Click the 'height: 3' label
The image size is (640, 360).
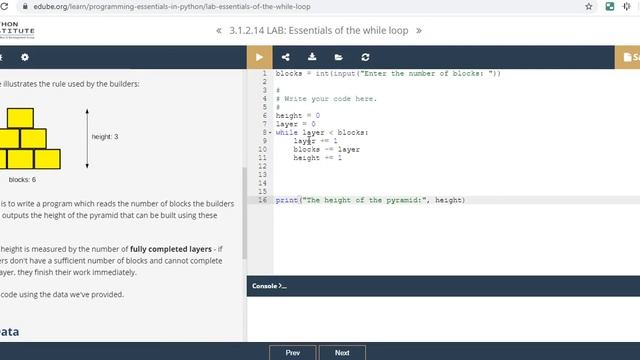pyautogui.click(x=105, y=137)
